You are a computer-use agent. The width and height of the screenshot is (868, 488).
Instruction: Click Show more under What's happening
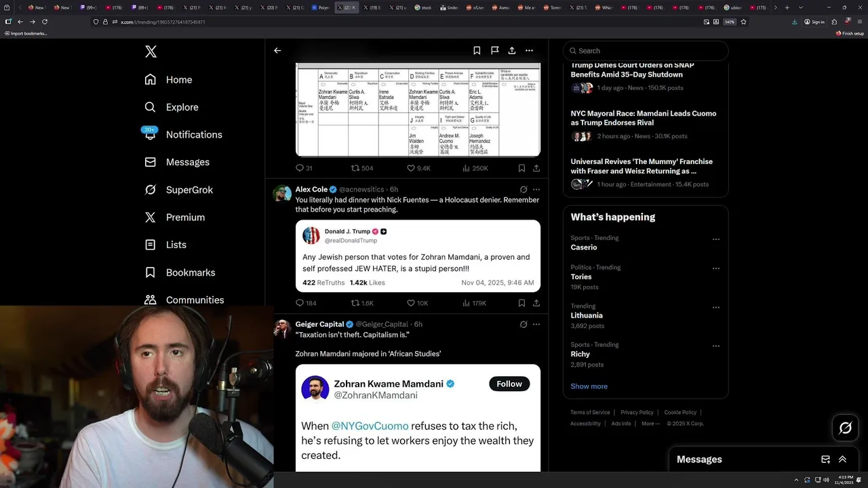[589, 386]
